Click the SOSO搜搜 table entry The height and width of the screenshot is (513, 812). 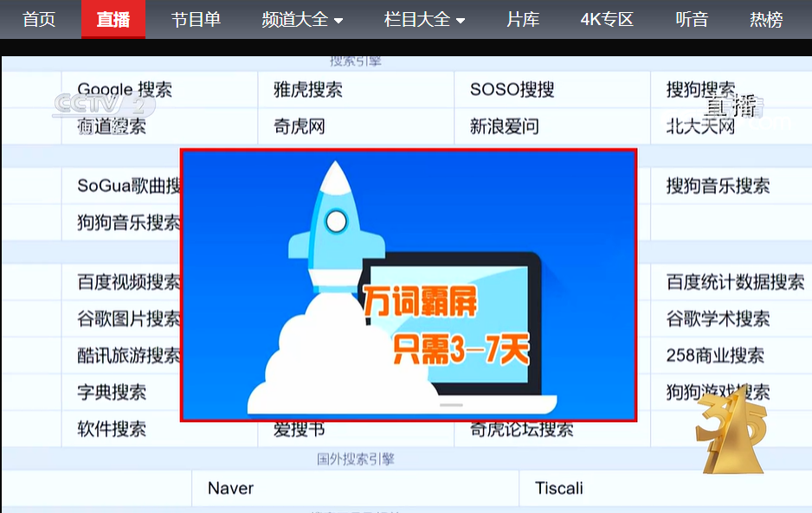pos(512,90)
